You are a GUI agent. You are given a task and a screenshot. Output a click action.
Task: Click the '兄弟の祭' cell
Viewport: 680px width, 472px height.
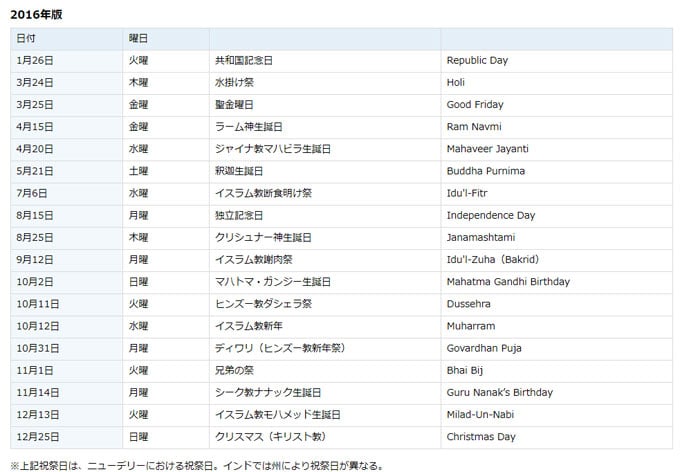coord(325,370)
